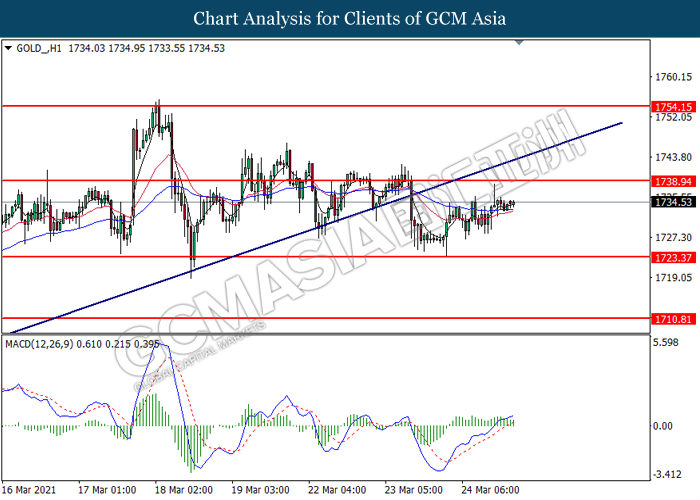Screen dimensions: 700x500
Task: Click the 1743.80 price scale value
Action: pyautogui.click(x=673, y=157)
